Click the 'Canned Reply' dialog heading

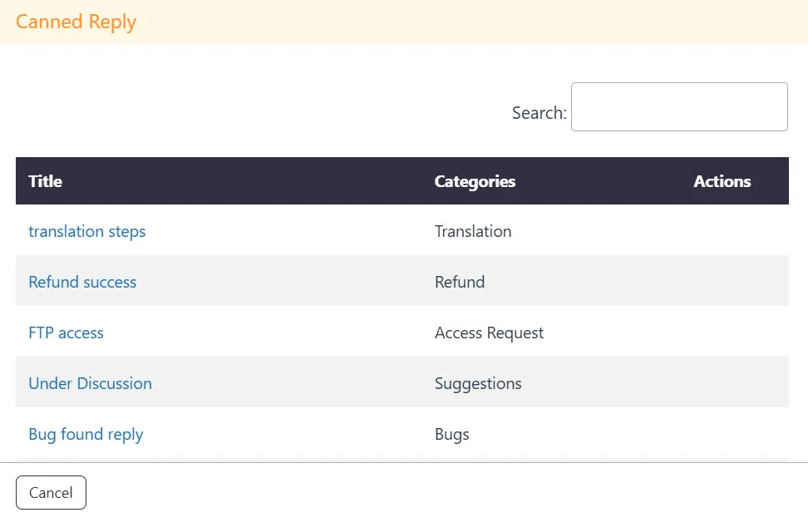click(76, 22)
